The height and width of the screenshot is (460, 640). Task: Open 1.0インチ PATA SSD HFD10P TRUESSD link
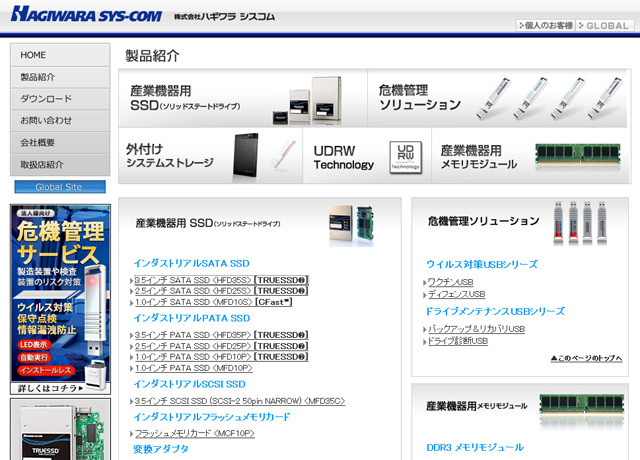tap(221, 357)
